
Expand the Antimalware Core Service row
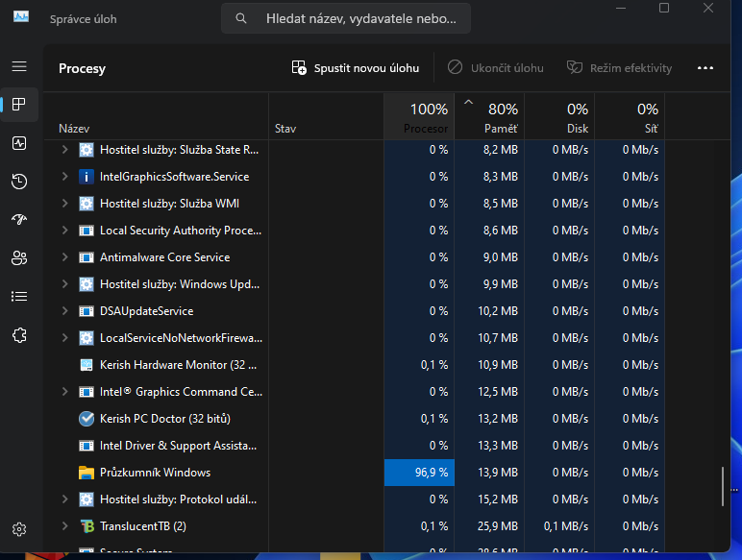64,257
